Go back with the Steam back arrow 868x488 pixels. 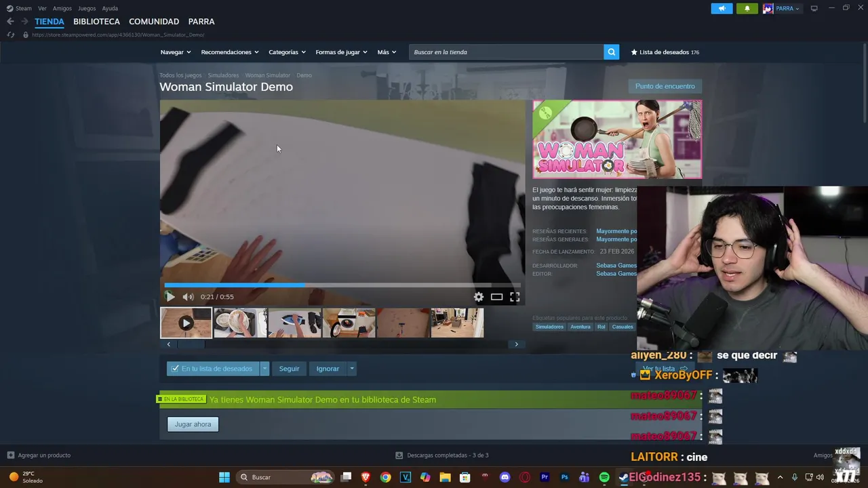pyautogui.click(x=10, y=22)
